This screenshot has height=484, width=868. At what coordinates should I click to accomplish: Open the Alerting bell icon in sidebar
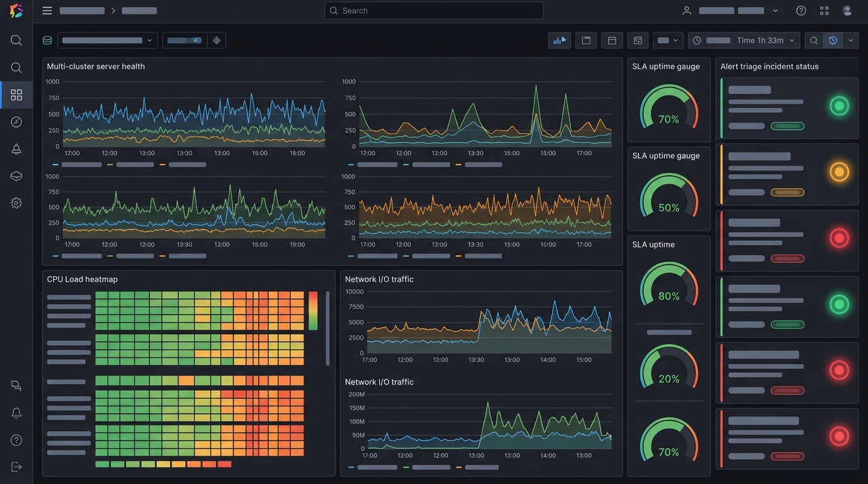click(x=16, y=149)
